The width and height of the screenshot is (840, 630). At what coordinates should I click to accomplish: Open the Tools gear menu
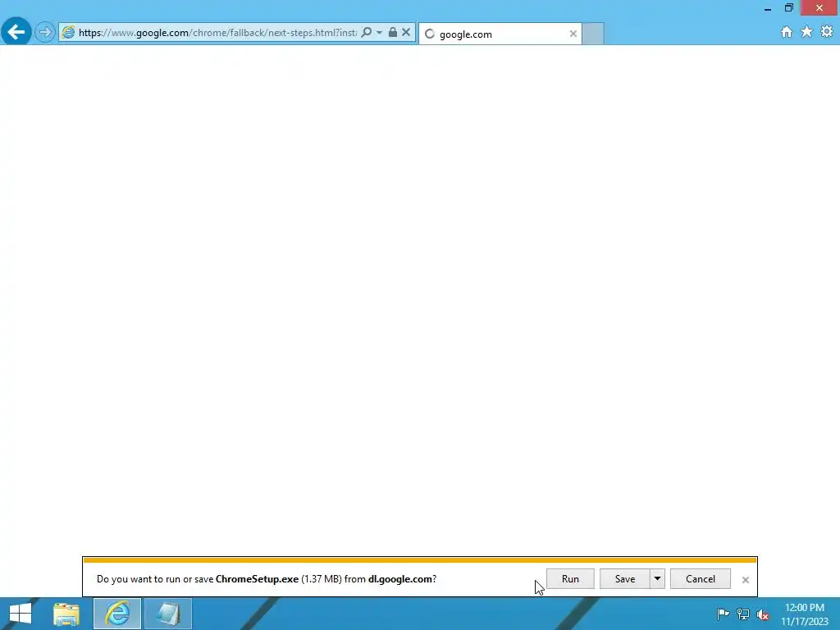[x=827, y=32]
